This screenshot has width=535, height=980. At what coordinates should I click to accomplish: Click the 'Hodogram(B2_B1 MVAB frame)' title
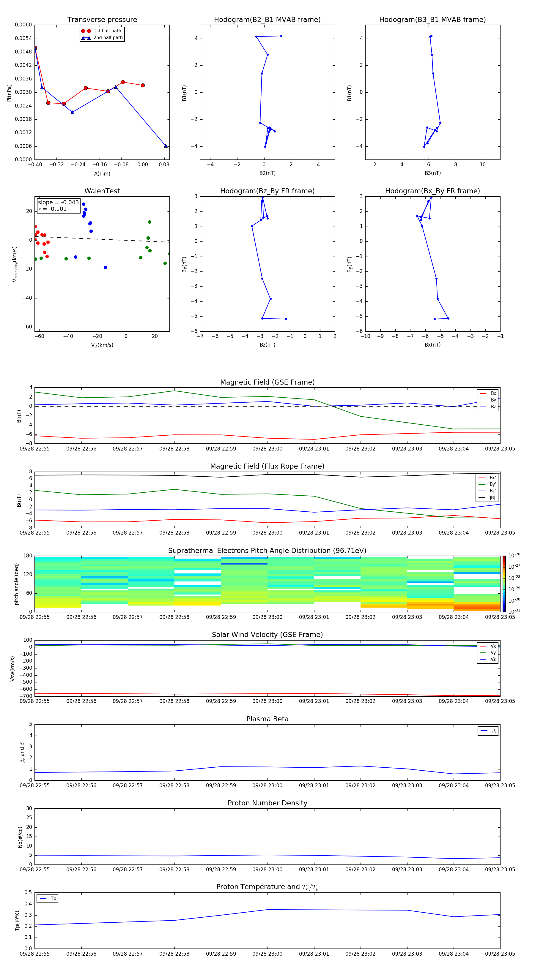tap(267, 20)
